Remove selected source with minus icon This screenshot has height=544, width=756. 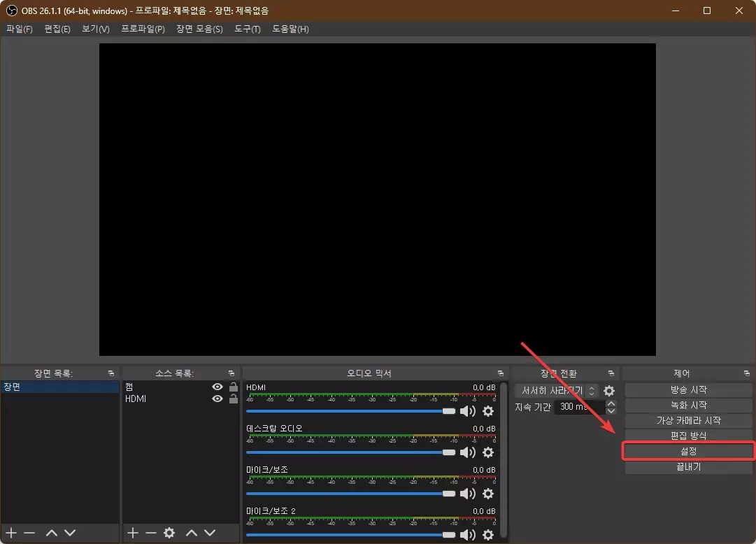pyautogui.click(x=151, y=533)
